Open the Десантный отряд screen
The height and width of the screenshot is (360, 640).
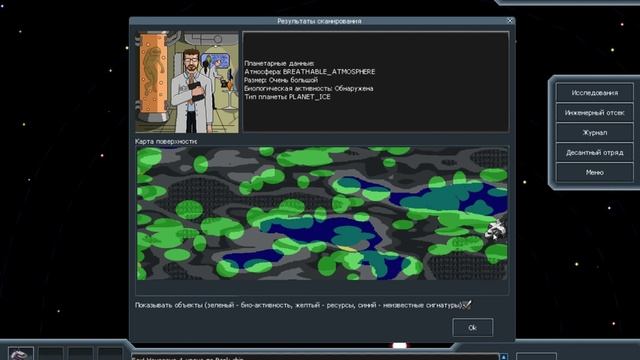pos(594,153)
